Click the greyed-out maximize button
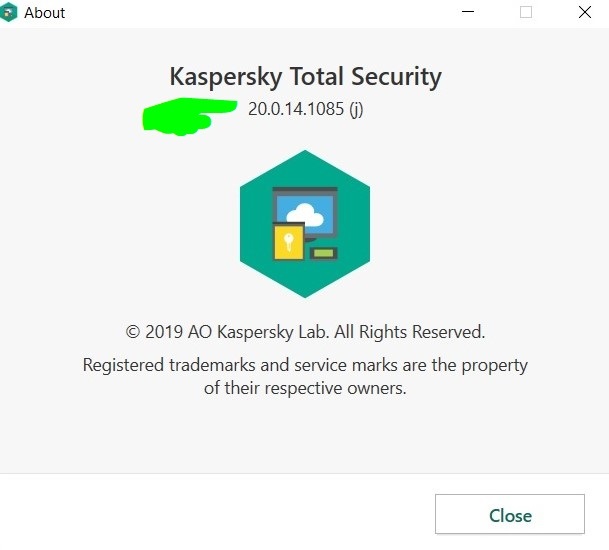609x550 pixels. pos(526,12)
